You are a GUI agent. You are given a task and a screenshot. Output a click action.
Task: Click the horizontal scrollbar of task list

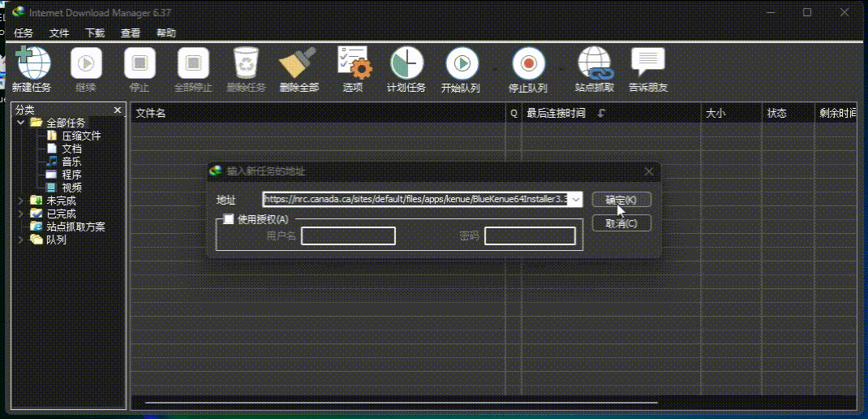pos(402,403)
